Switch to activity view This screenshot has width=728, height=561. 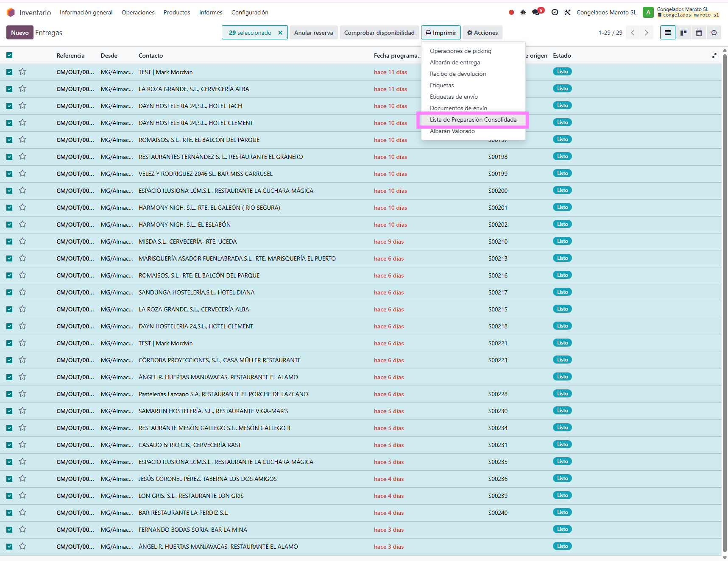[x=714, y=33]
